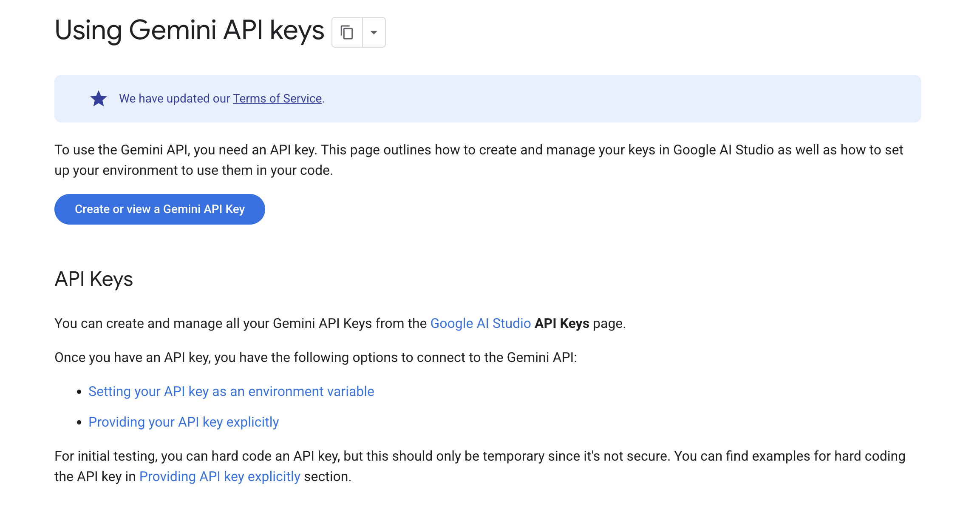Open the bulleted Providing your API key explicitly link

click(x=184, y=422)
